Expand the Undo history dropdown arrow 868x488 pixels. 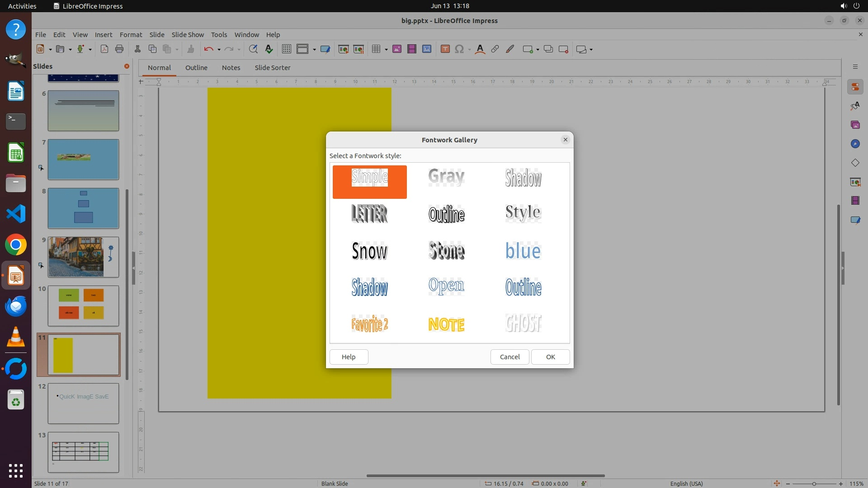tap(219, 50)
